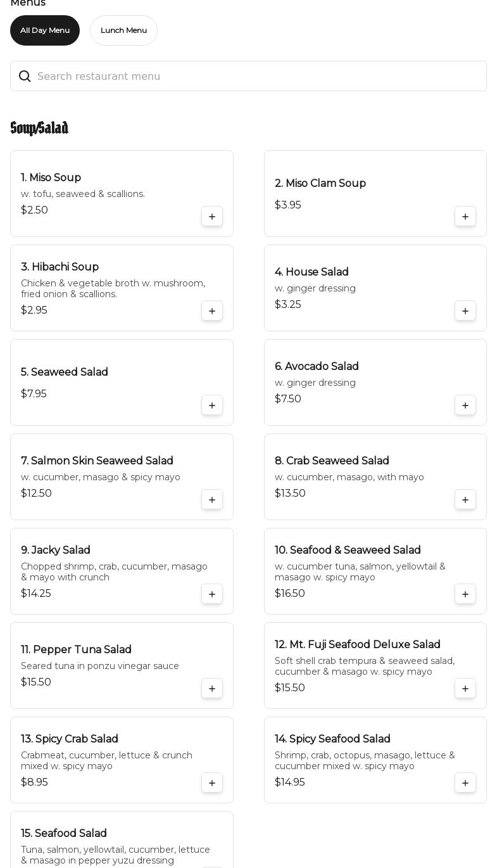This screenshot has width=497, height=868.
Task: Add Miso Clam Soup using plus button
Action: [465, 217]
